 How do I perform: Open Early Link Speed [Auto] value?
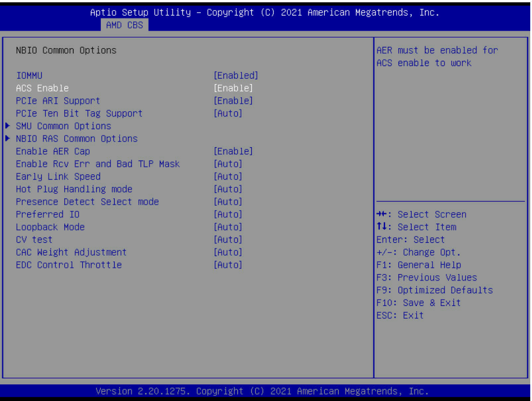228,177
